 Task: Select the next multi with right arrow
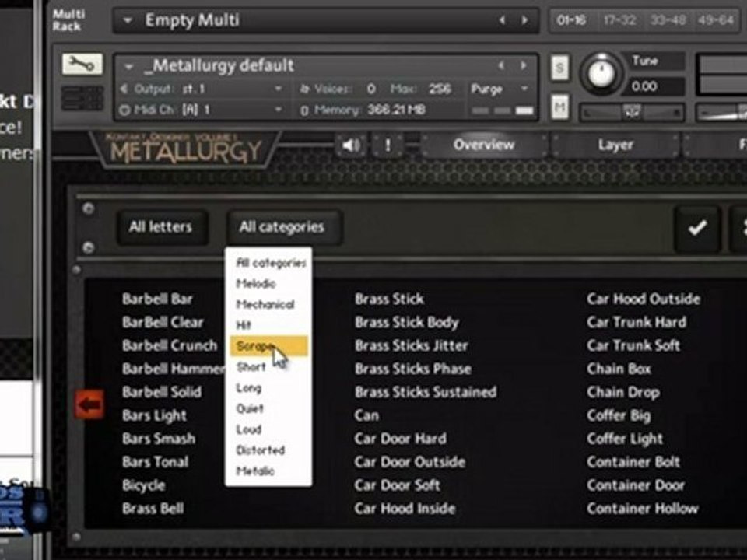coord(524,20)
